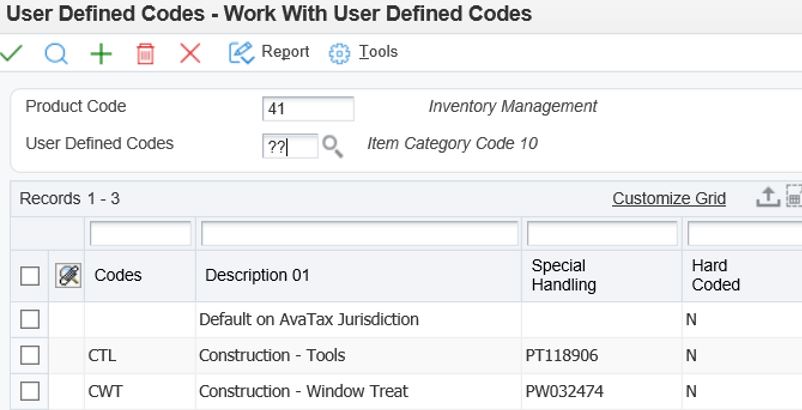802x410 pixels.
Task: Click the Find magnifier icon in toolbar
Action: [x=56, y=53]
